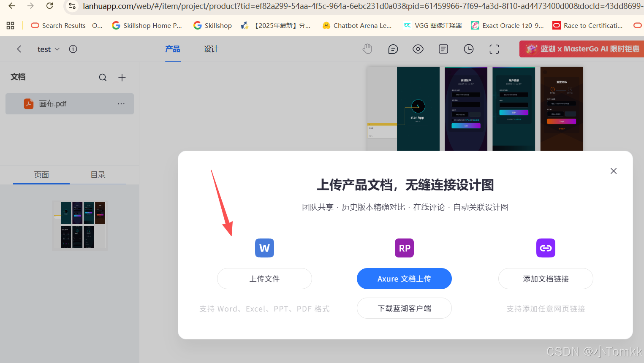Click the 下载蓝湖客户端 button
This screenshot has width=644, height=363.
(x=404, y=308)
